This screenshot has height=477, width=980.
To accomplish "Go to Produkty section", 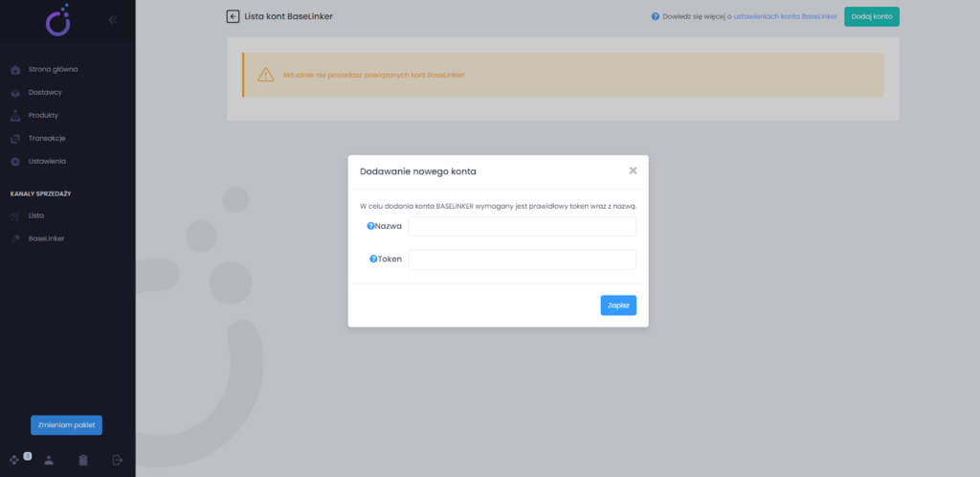I will [43, 116].
